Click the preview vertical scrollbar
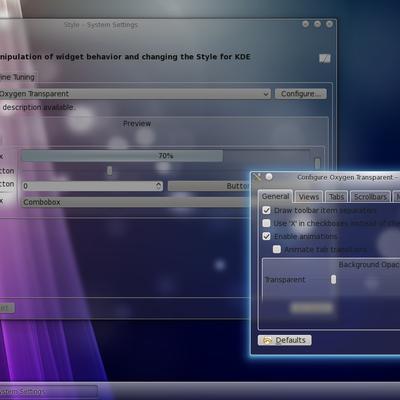The width and height of the screenshot is (400, 400). tap(317, 163)
